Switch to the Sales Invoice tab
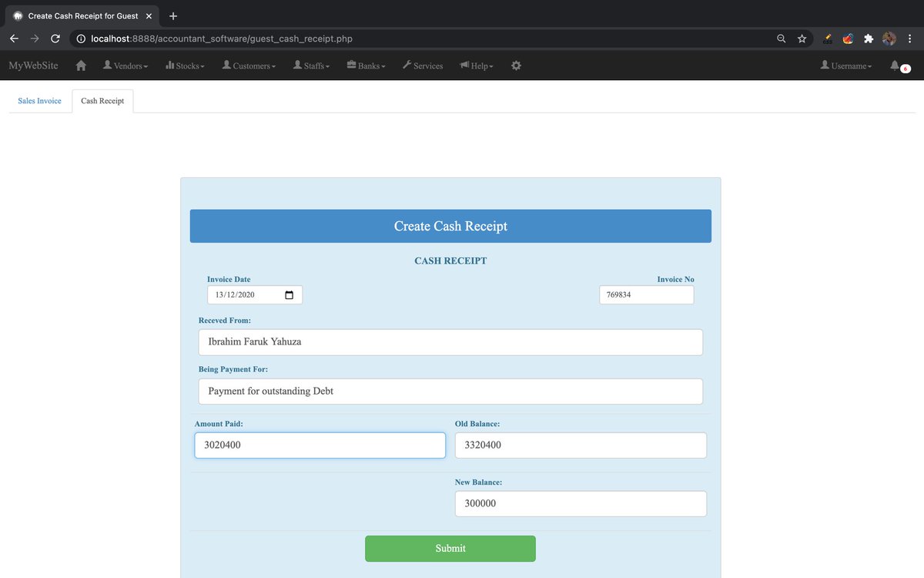This screenshot has width=924, height=578. (x=38, y=100)
